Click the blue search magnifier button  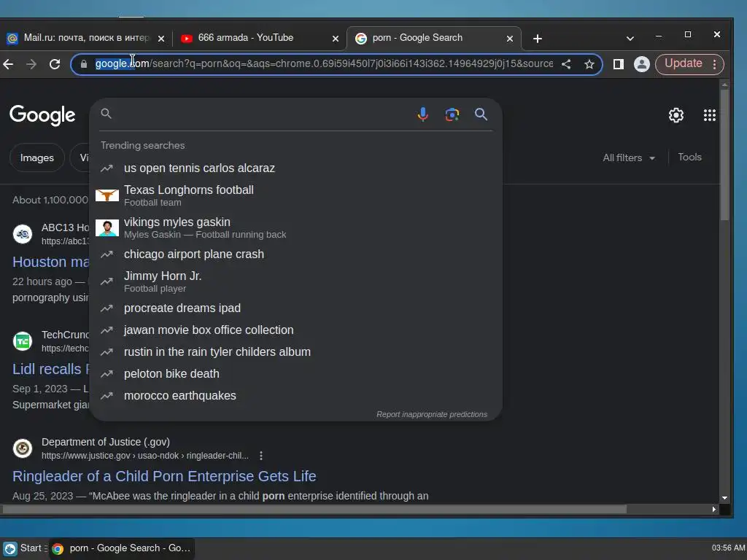pos(481,114)
